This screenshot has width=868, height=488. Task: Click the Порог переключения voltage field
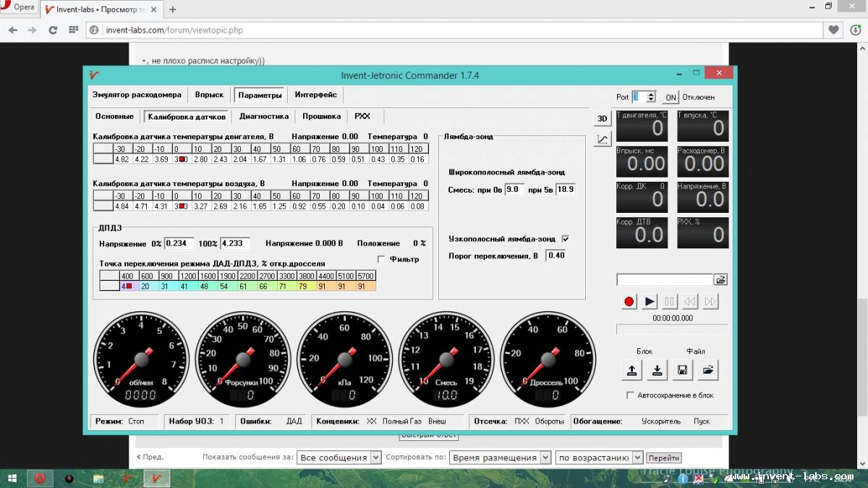pyautogui.click(x=556, y=256)
